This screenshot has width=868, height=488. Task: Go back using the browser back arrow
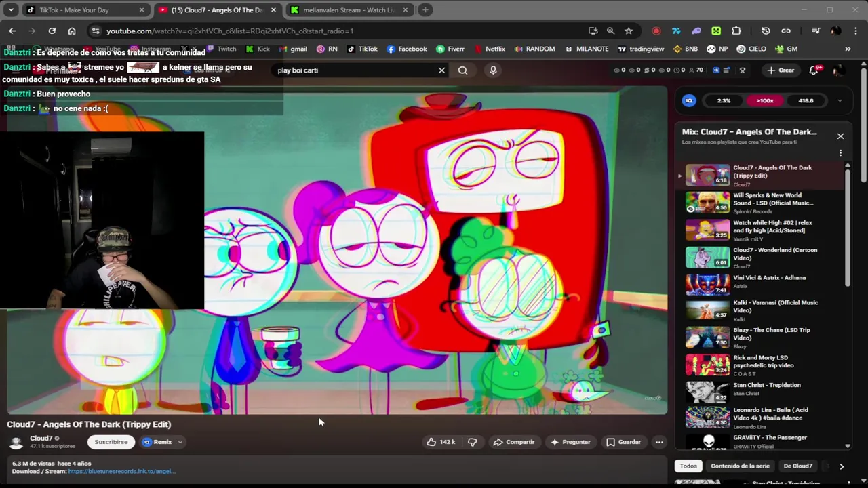12,30
